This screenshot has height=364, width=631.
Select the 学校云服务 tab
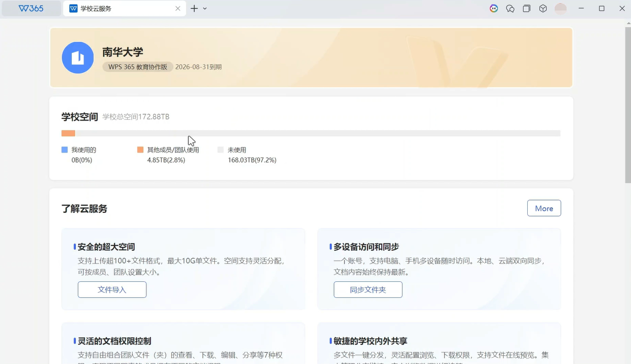124,8
